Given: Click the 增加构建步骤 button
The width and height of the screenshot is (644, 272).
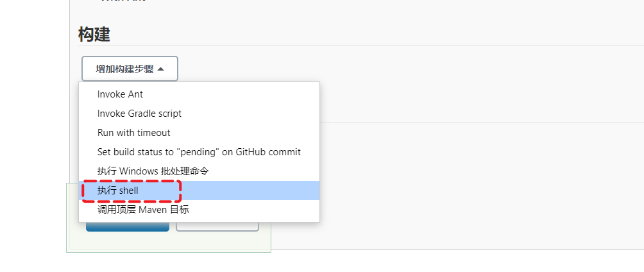Looking at the screenshot, I should point(129,69).
